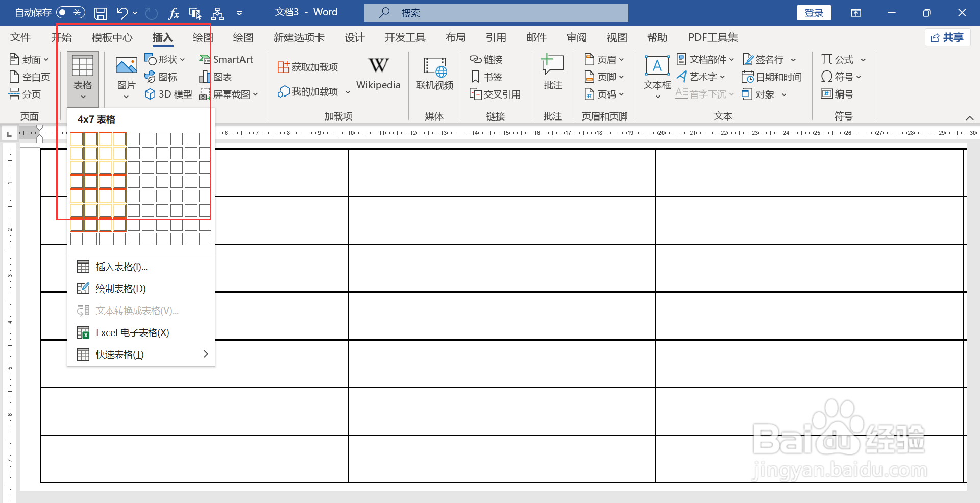Screen dimensions: 980x503
Task: Open the 封面 cover page dropdown
Action: pyautogui.click(x=29, y=60)
